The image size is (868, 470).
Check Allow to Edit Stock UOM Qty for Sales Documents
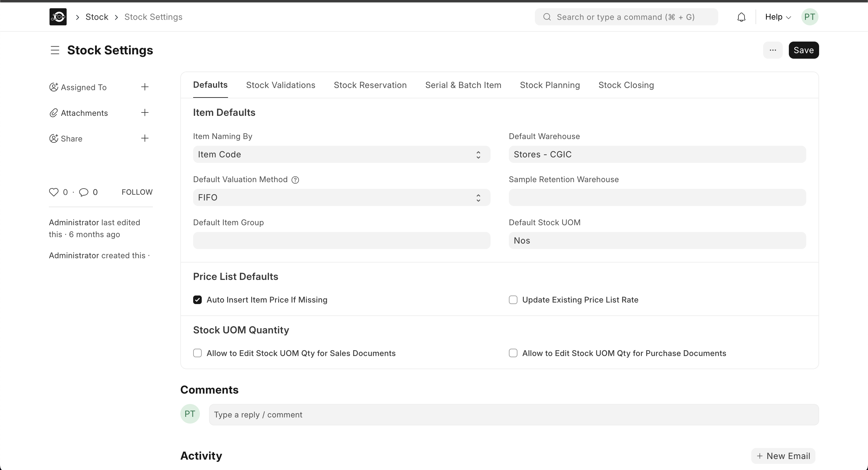coord(197,353)
